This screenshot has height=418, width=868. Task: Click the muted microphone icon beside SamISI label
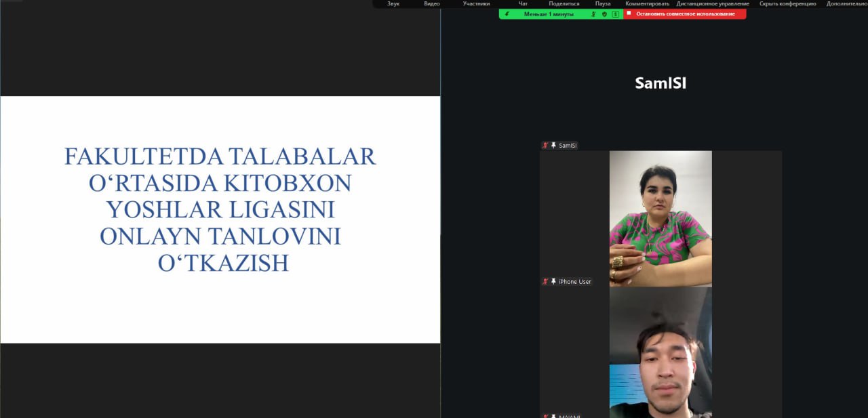(x=545, y=146)
